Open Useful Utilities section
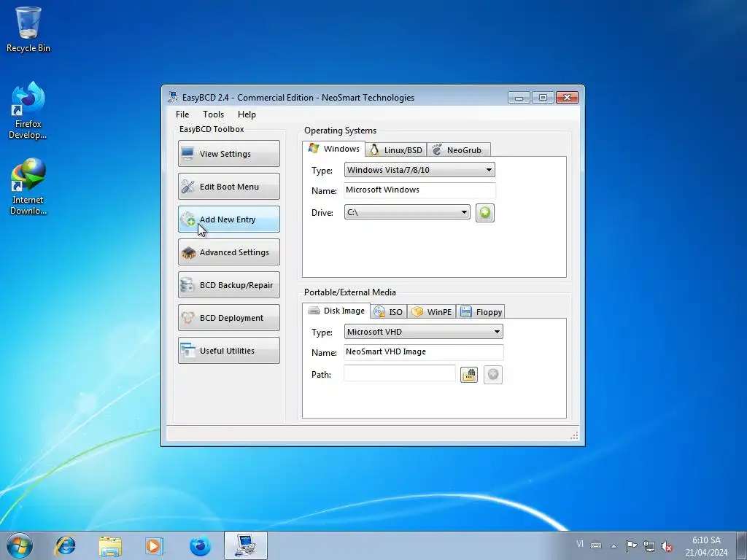This screenshot has width=747, height=560. point(228,351)
